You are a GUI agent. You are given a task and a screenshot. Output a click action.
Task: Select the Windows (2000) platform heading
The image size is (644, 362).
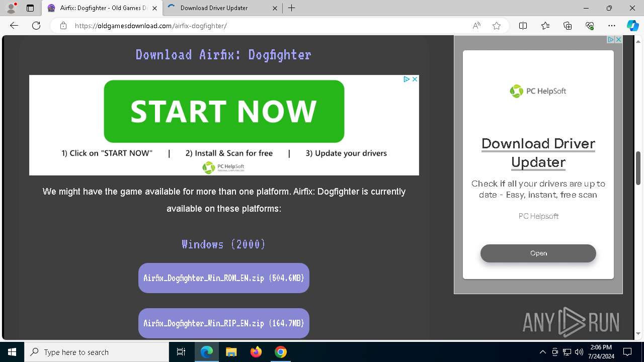[223, 244]
